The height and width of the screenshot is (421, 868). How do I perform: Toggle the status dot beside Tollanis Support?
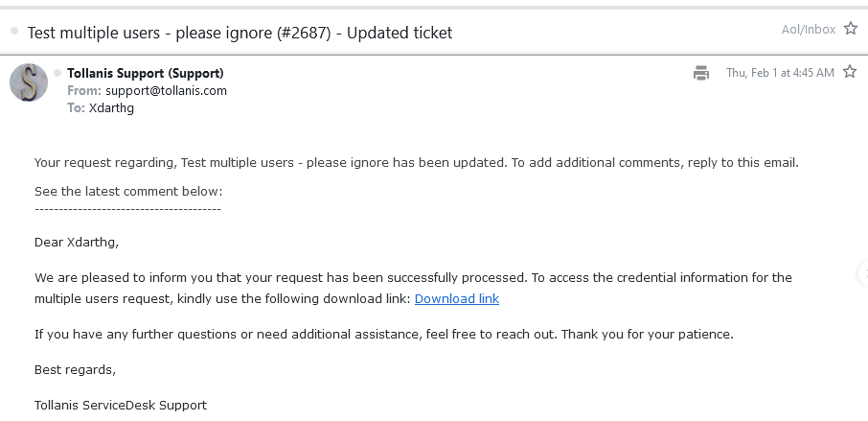pos(57,73)
